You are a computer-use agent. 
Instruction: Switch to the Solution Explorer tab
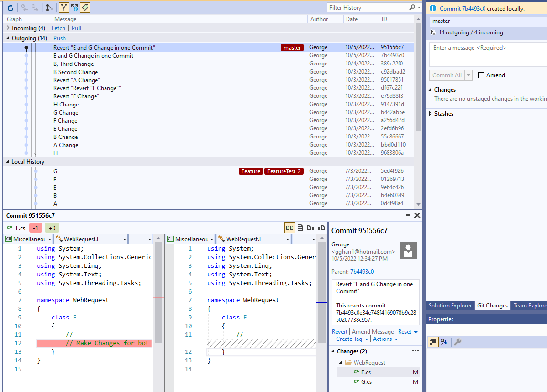coord(450,306)
